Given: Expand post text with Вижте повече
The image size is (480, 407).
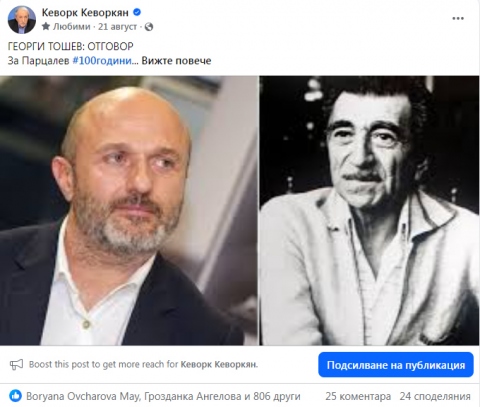Looking at the screenshot, I should pos(176,61).
